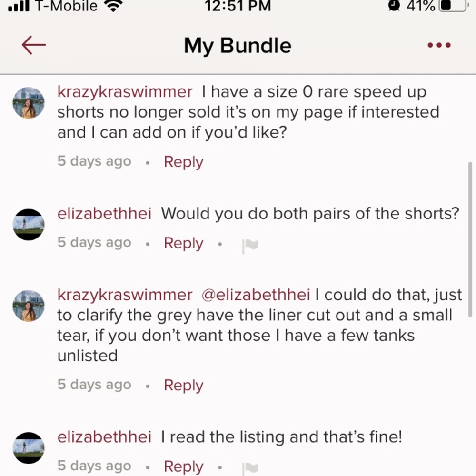Tap elizabethhei's username on second comment
This screenshot has height=476, width=476.
(104, 214)
